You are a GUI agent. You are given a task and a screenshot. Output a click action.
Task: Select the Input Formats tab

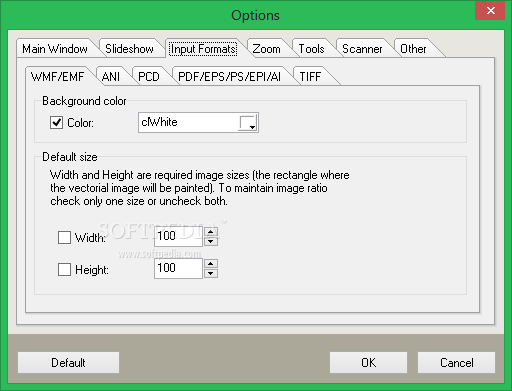[203, 49]
